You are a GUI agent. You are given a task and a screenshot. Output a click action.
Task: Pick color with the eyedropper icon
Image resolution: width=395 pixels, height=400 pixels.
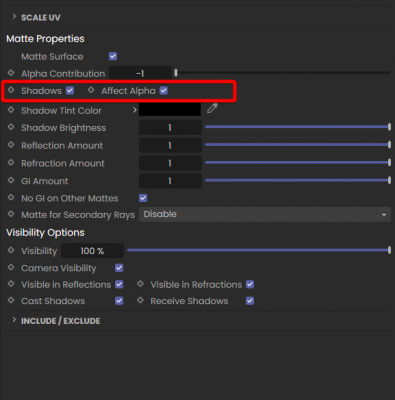click(212, 108)
